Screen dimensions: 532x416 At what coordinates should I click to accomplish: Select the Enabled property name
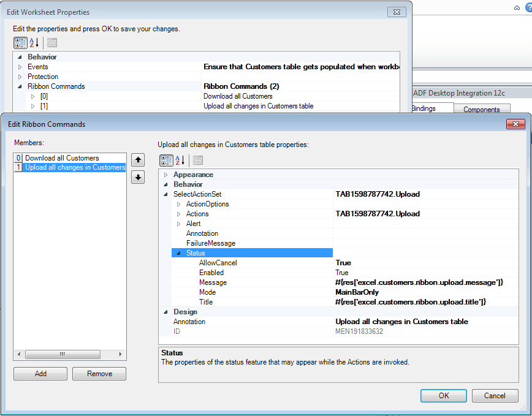[x=211, y=273]
